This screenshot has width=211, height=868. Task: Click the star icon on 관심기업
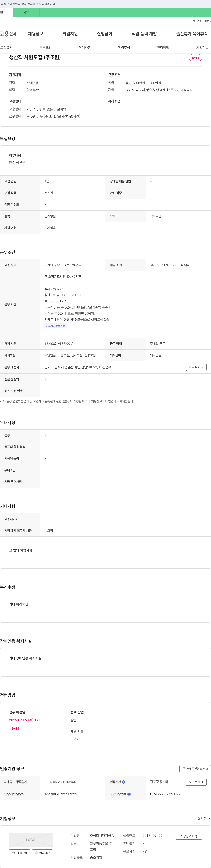point(14,853)
